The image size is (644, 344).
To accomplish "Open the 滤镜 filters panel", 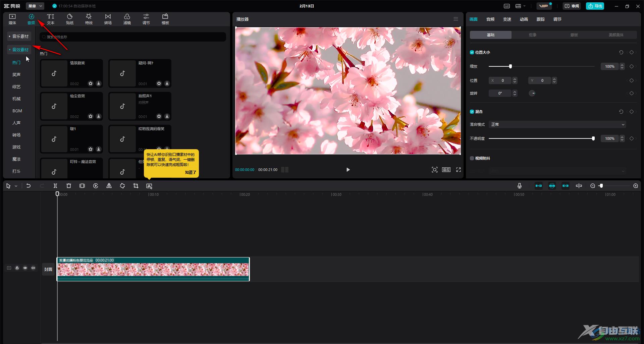I will pyautogui.click(x=127, y=19).
